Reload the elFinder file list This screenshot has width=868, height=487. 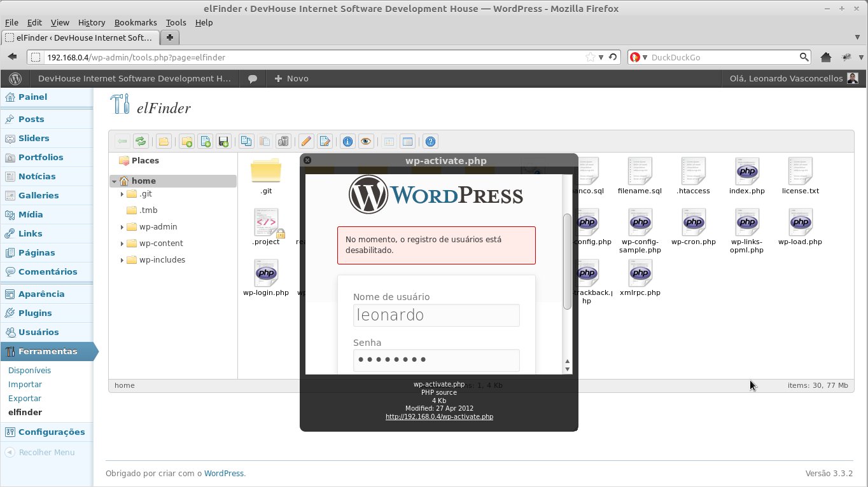(x=140, y=142)
